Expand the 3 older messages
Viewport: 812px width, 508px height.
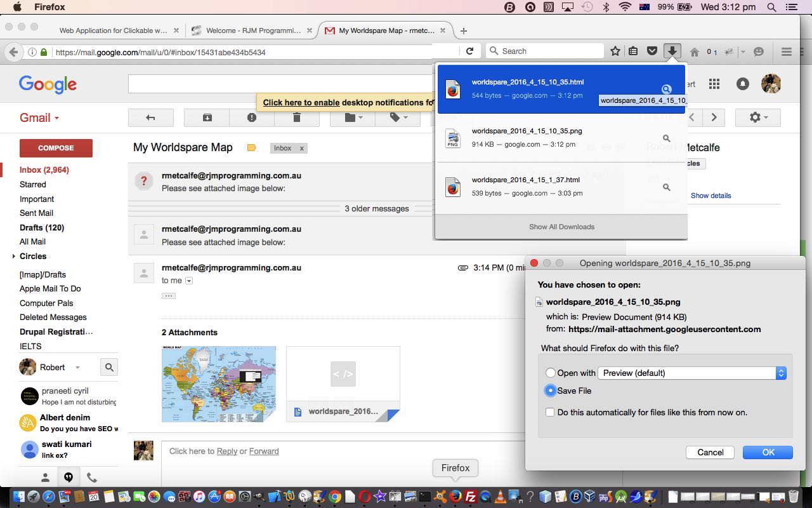[x=376, y=208]
